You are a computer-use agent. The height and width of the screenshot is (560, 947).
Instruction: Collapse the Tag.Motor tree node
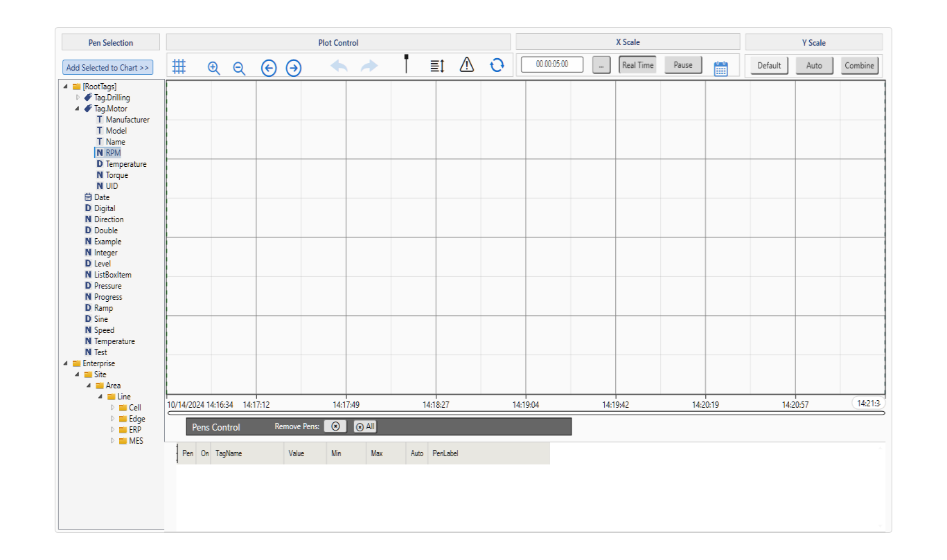pos(78,109)
